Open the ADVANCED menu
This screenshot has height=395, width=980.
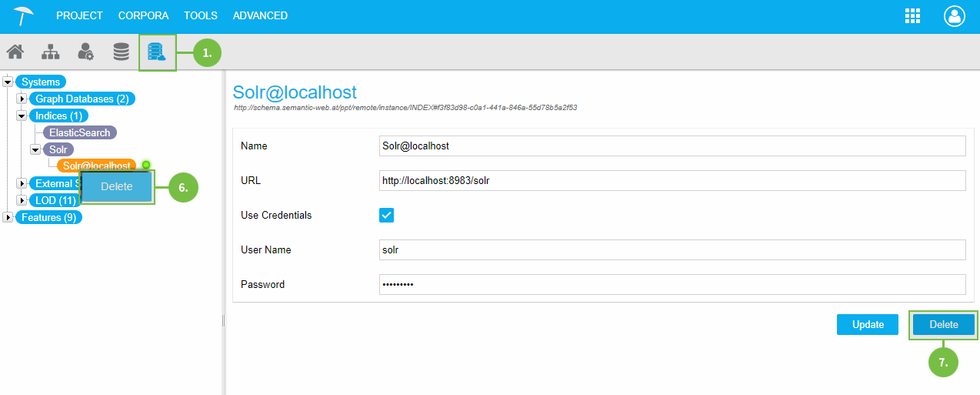260,15
